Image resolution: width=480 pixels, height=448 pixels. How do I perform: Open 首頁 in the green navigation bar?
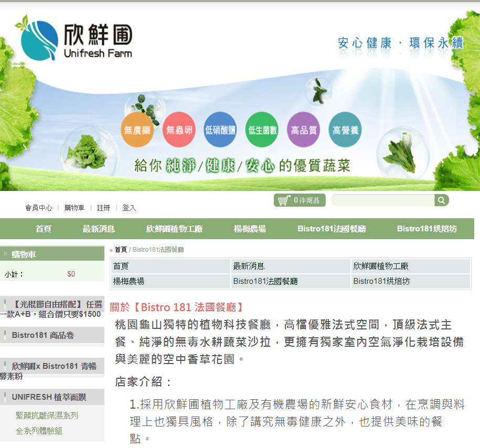click(x=43, y=229)
